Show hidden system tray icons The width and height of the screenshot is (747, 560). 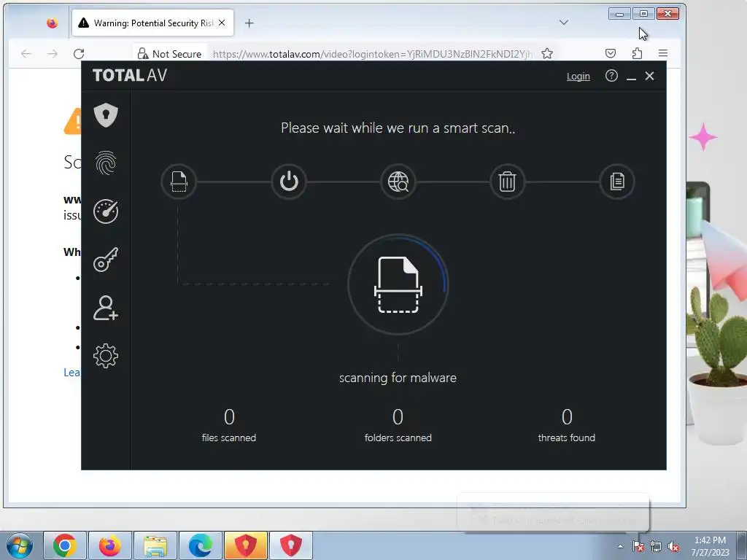point(620,546)
